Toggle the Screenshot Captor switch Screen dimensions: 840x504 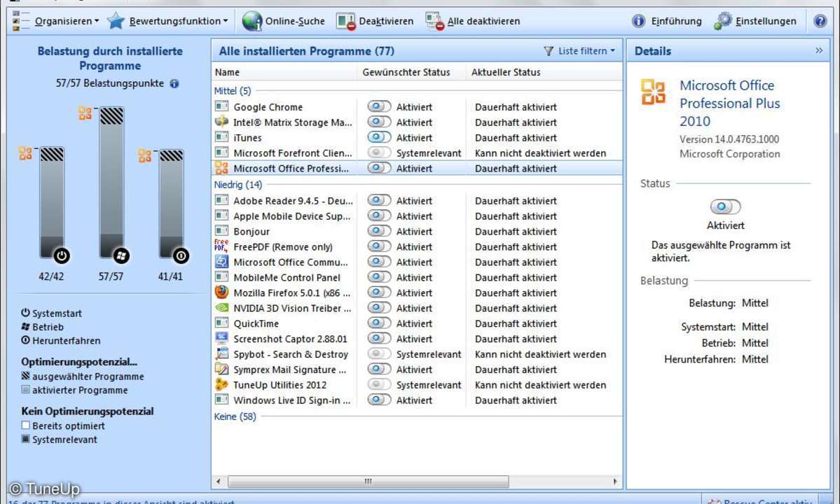[379, 338]
